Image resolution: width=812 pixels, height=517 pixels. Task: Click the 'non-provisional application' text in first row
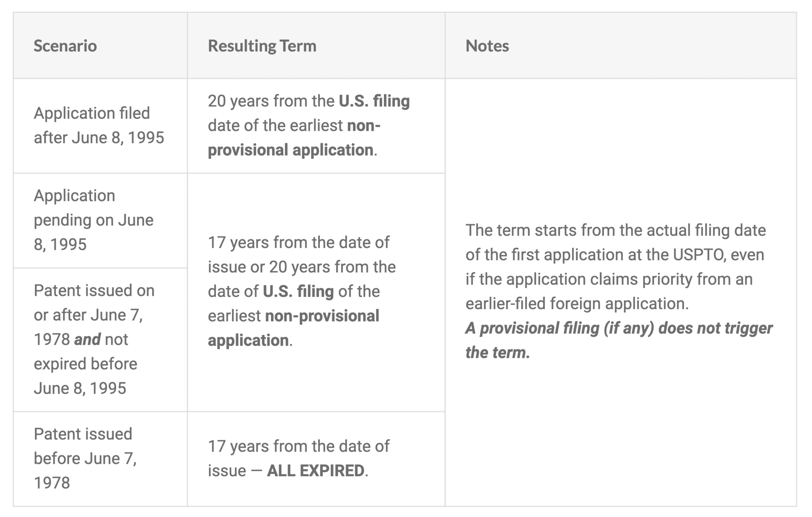coord(294,138)
